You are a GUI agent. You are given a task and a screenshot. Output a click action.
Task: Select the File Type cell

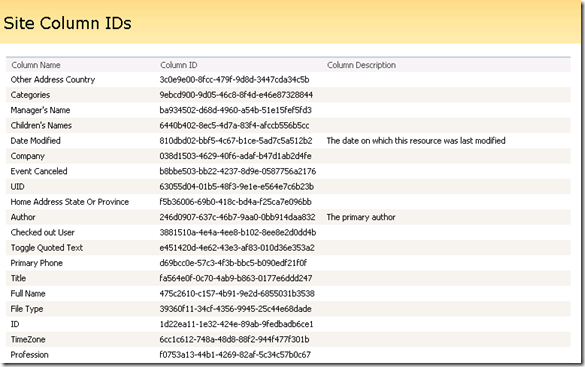pyautogui.click(x=27, y=309)
